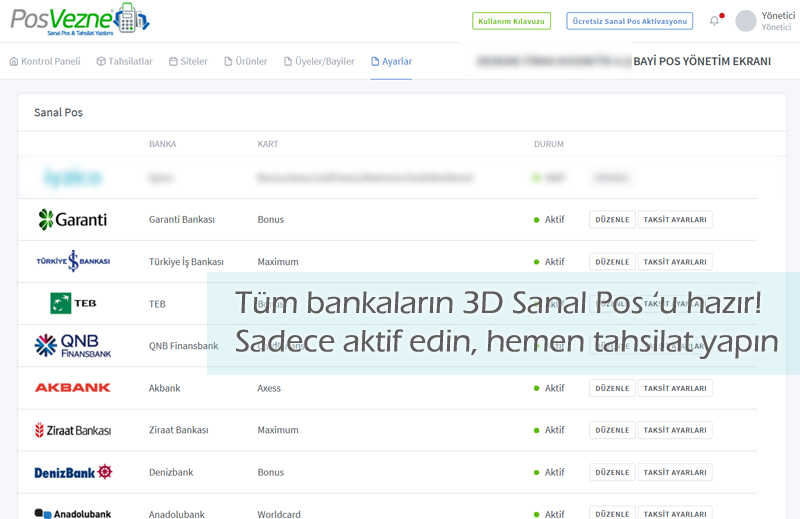Screen dimensions: 800x519
Task: Click the Axess card cell
Action: 269,388
